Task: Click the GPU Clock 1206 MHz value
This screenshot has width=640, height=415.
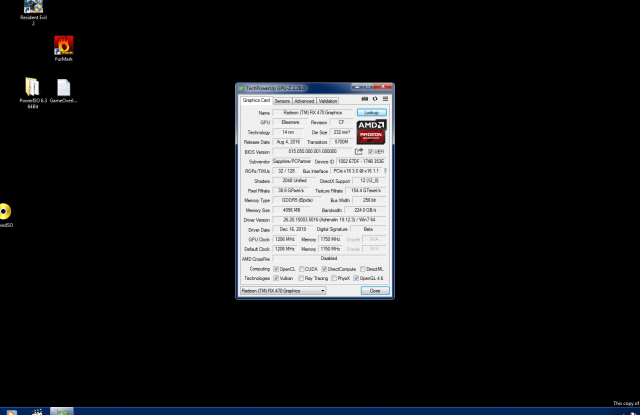Action: click(284, 239)
